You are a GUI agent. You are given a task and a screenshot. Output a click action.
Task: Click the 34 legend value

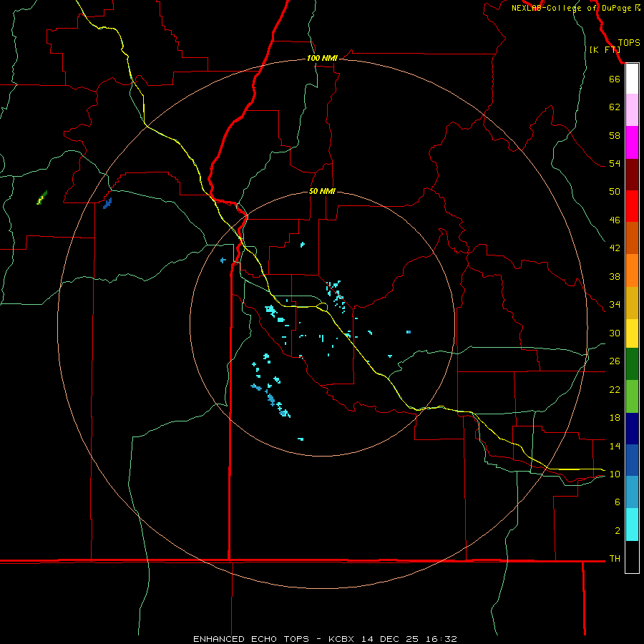615,304
